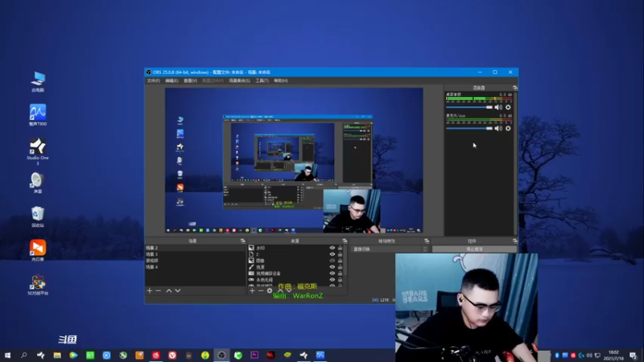Click the 停止推流 stop streaming button
Screen dimensions: 644x362
pos(474,249)
